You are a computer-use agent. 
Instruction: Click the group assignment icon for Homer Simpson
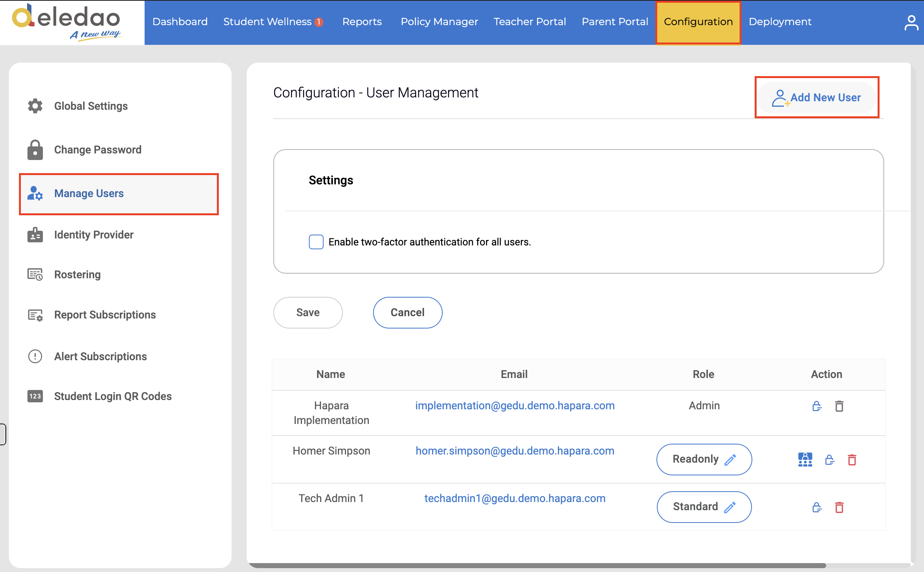805,460
